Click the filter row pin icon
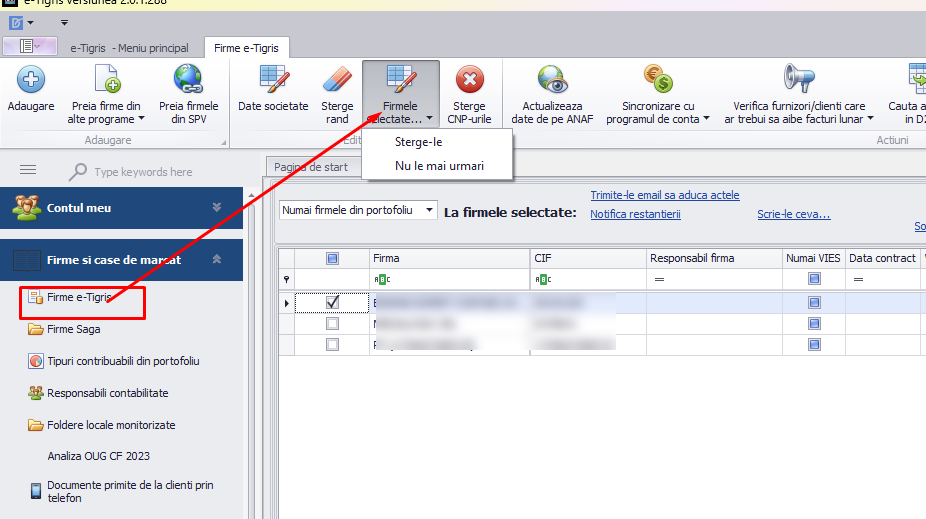Screen dimensions: 926x519 point(286,279)
